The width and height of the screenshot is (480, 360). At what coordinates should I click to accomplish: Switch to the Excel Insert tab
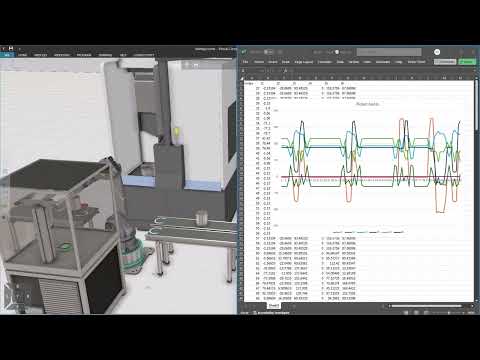(x=273, y=62)
